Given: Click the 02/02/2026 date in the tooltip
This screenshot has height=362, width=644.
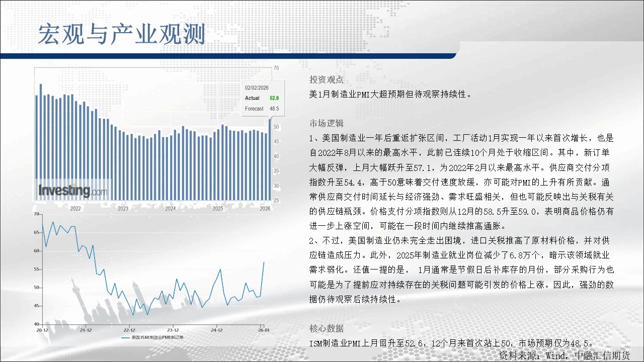Looking at the screenshot, I should 258,87.
